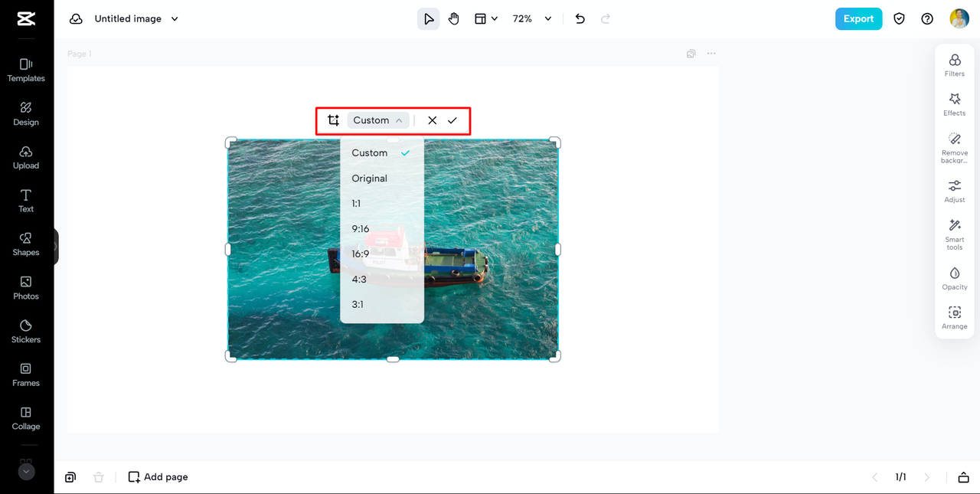
Task: Open the Untitled image name dropdown
Action: (136, 19)
